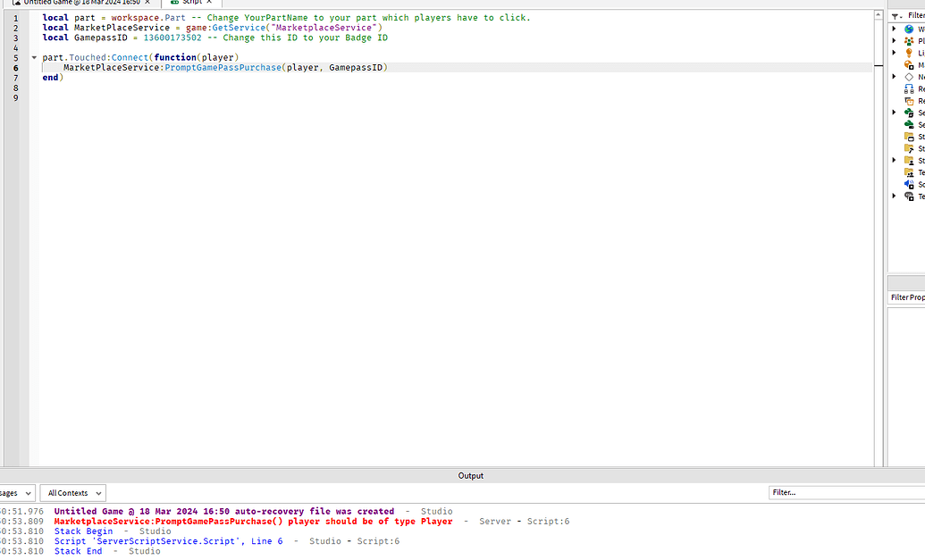Open the Lighting service in Explorer
Viewport: 925px width, 560px height.
(x=908, y=52)
